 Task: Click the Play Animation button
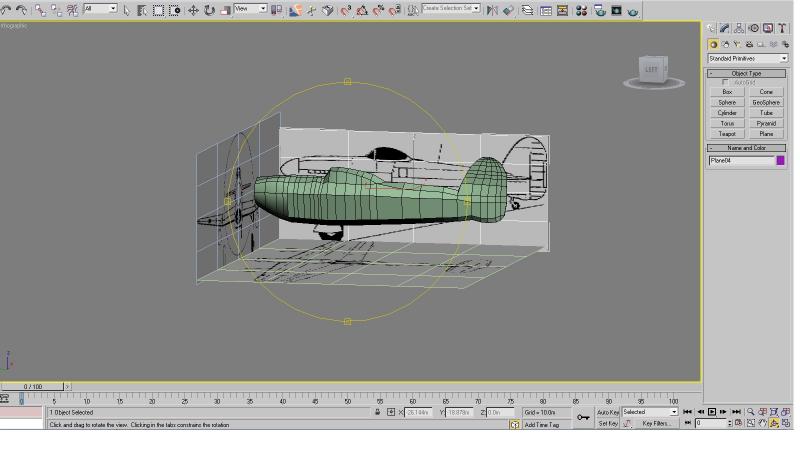point(712,412)
